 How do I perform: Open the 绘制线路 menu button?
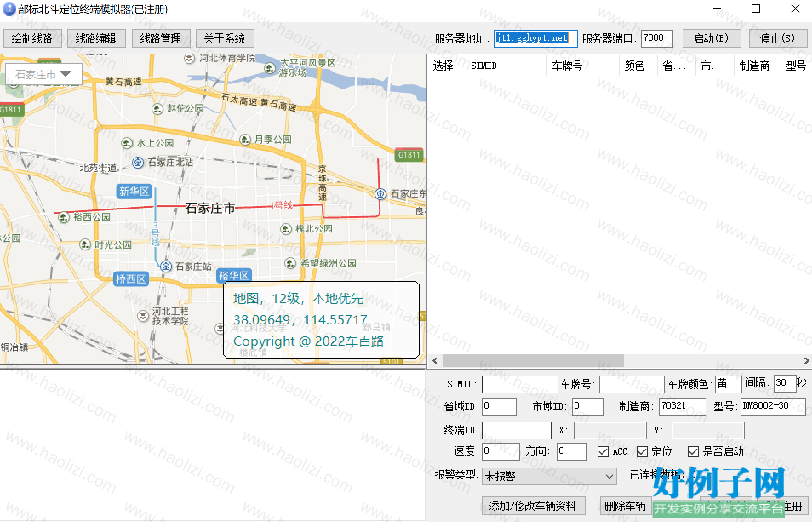coord(32,38)
